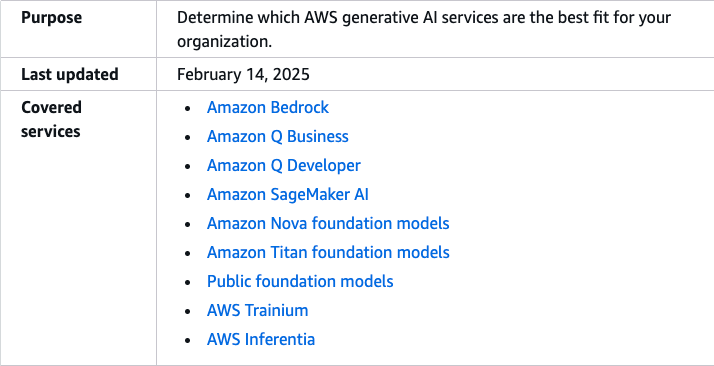
Task: Click the bullet beside Amazon Q Business
Action: pos(188,137)
